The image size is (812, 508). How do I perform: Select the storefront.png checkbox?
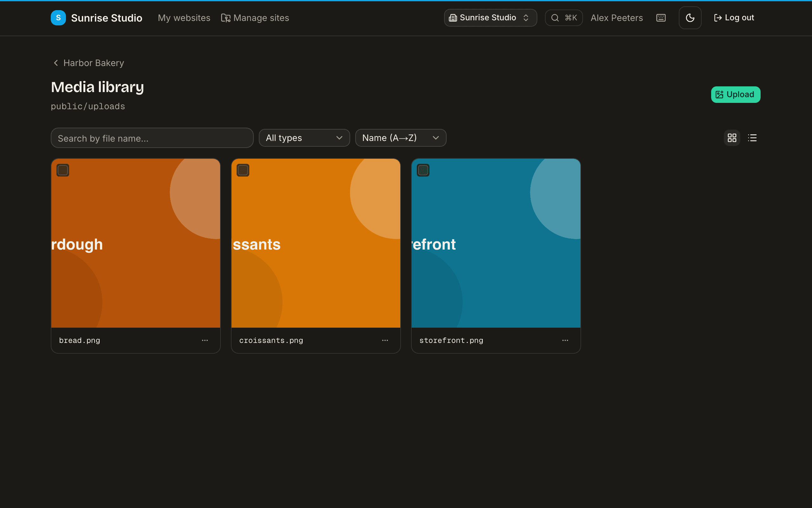[423, 170]
